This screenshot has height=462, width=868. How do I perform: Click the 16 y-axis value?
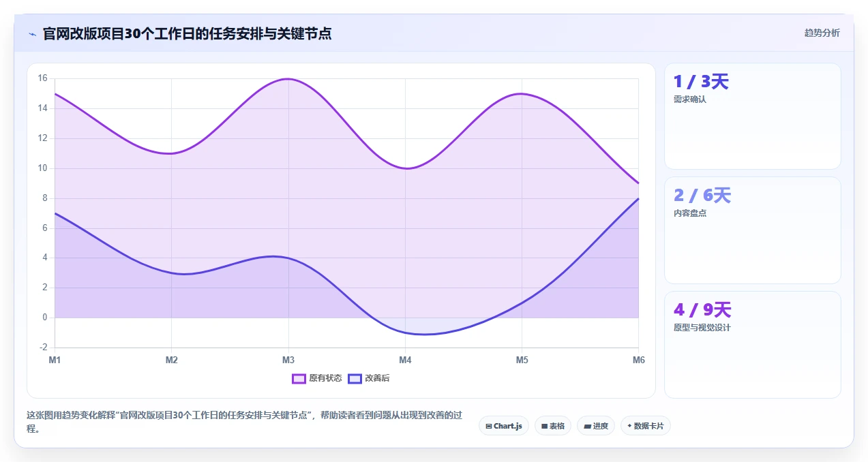pos(42,78)
